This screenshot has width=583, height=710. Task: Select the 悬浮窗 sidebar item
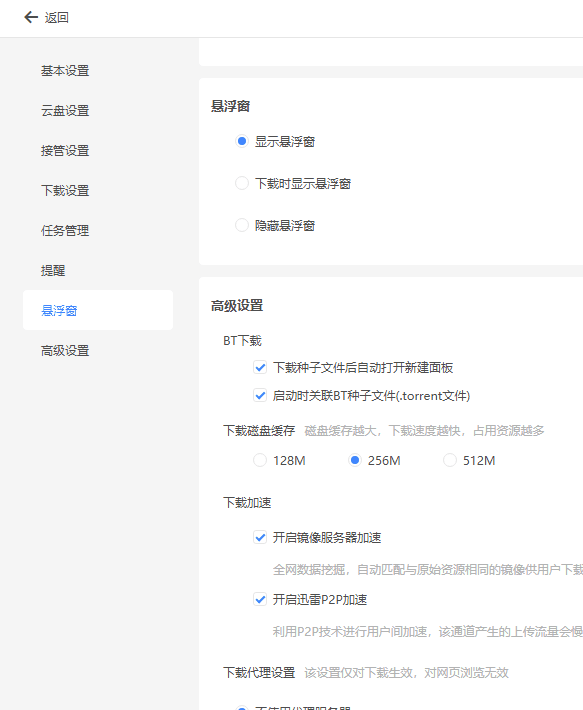tap(98, 310)
